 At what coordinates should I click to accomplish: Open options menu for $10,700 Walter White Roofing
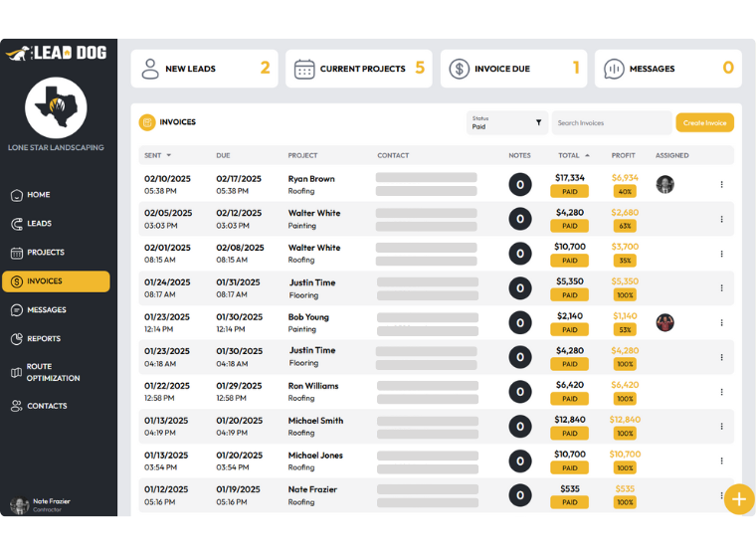point(721,254)
